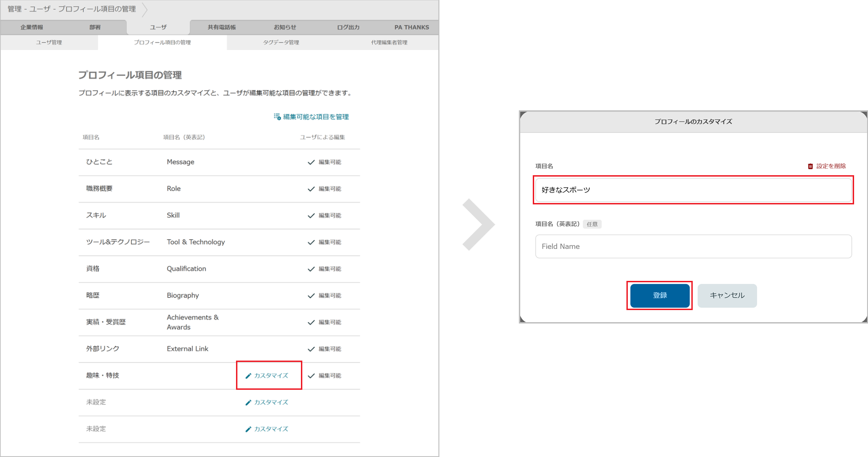868x457 pixels.
Task: Open the 企業情報 tab
Action: pyautogui.click(x=32, y=27)
